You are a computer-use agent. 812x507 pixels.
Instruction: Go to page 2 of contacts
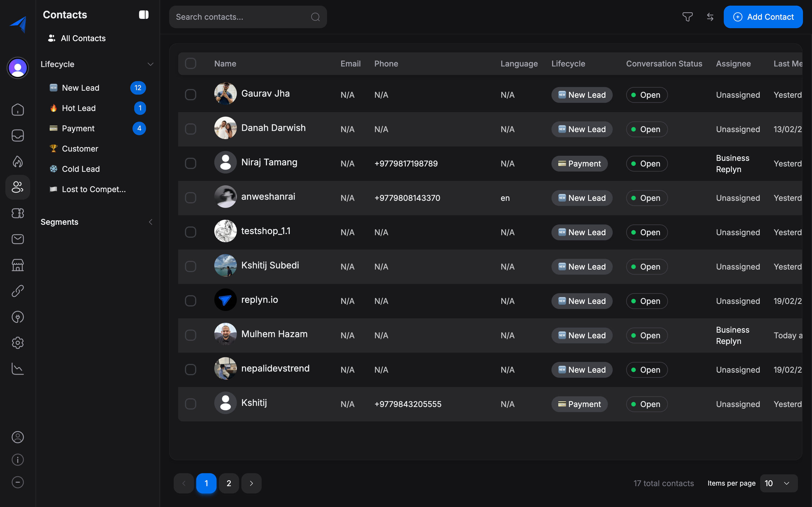point(229,483)
